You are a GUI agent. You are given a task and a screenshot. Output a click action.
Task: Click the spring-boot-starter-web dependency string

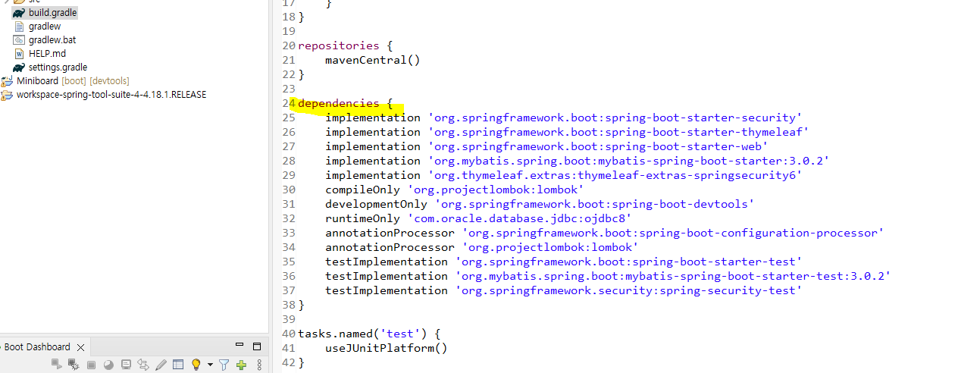(x=598, y=146)
